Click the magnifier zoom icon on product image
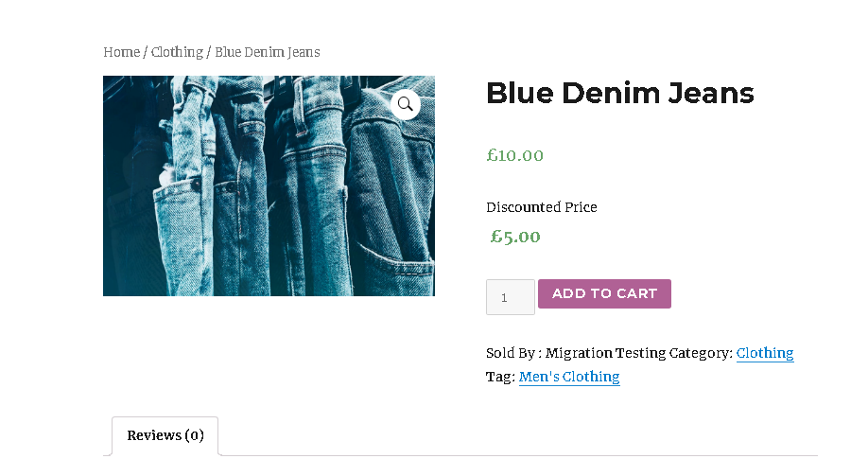Image resolution: width=868 pixels, height=459 pixels. click(x=406, y=104)
